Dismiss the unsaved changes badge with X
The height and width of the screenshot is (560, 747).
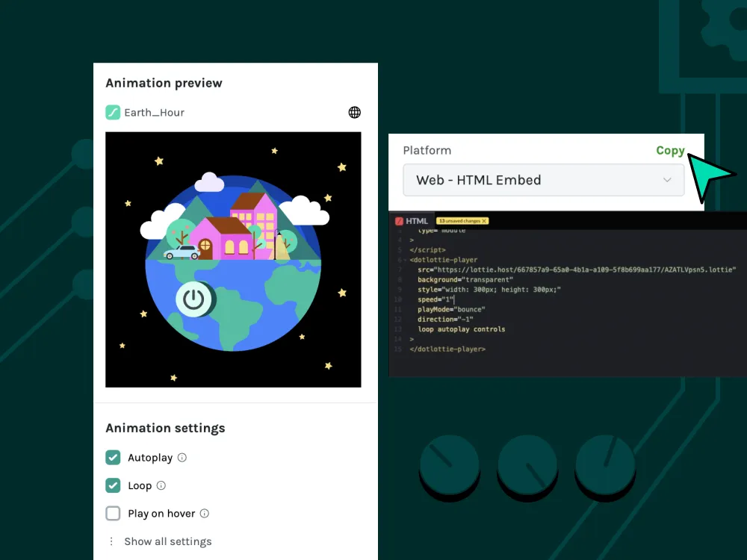484,221
